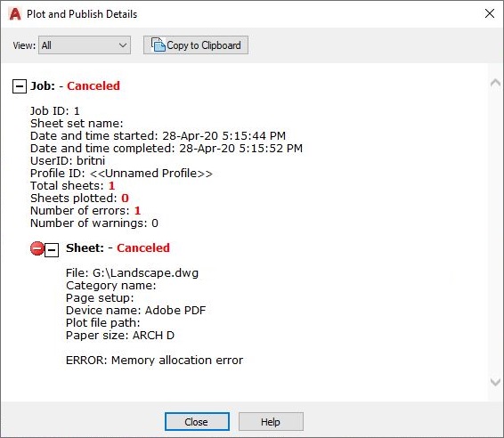Click the Number of errors line
This screenshot has height=438, width=504.
(85, 210)
